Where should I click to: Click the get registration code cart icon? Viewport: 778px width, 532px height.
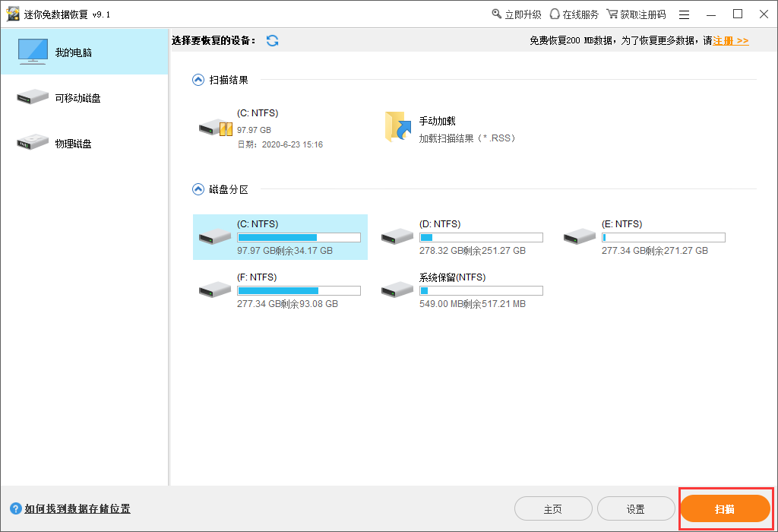pos(612,14)
